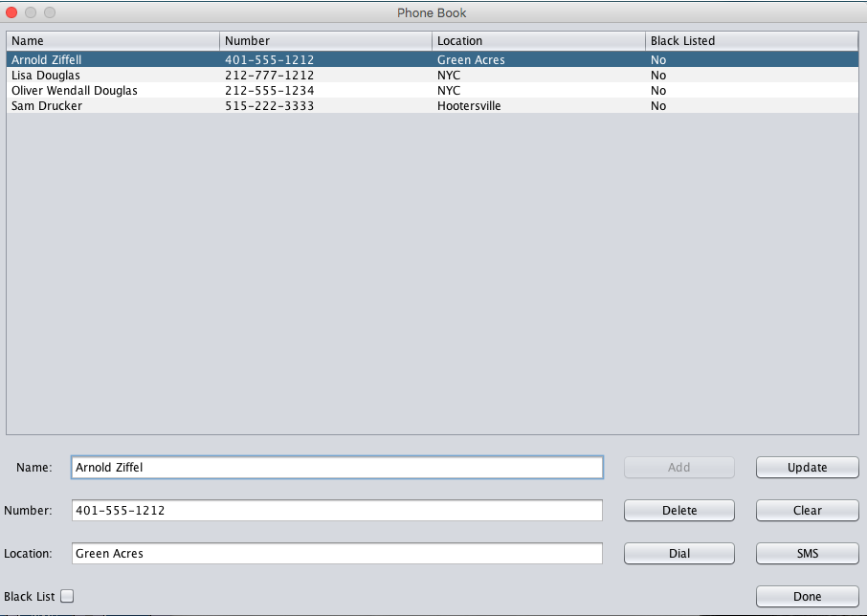Click the Update button

click(807, 468)
